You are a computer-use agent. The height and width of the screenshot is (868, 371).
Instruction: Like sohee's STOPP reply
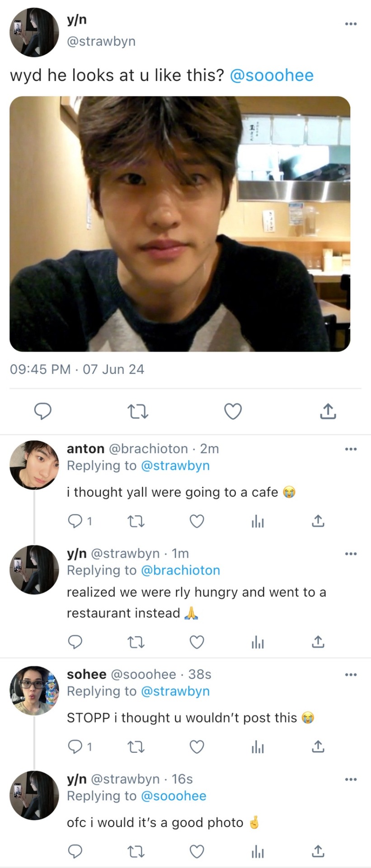tap(197, 747)
